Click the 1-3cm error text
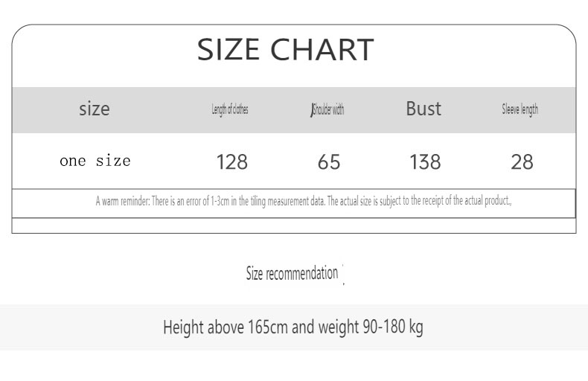Image resolution: width=588 pixels, height=381 pixels. pyautogui.click(x=220, y=202)
